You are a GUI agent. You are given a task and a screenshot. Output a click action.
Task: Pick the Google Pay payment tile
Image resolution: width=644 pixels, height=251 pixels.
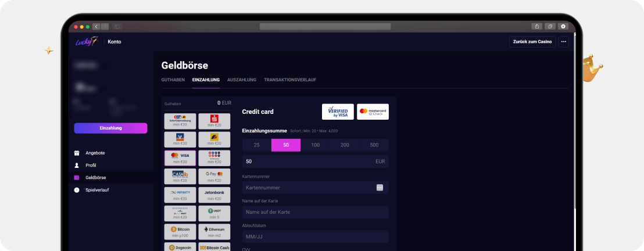point(214,176)
